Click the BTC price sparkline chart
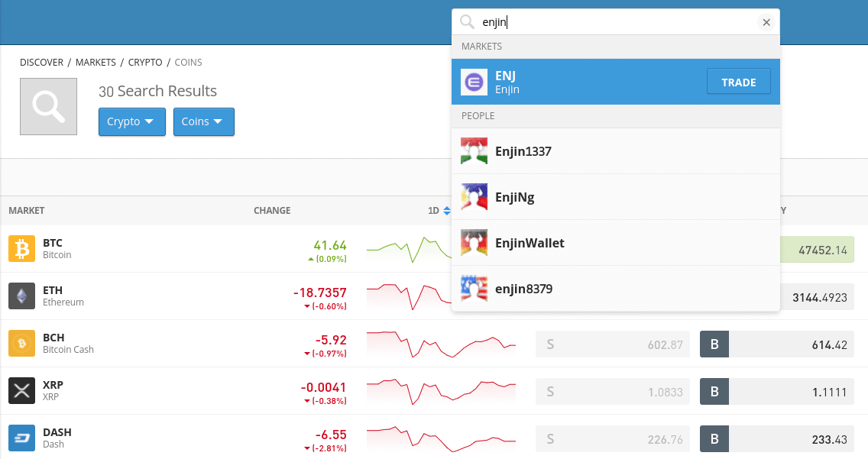The width and height of the screenshot is (868, 459). 409,250
